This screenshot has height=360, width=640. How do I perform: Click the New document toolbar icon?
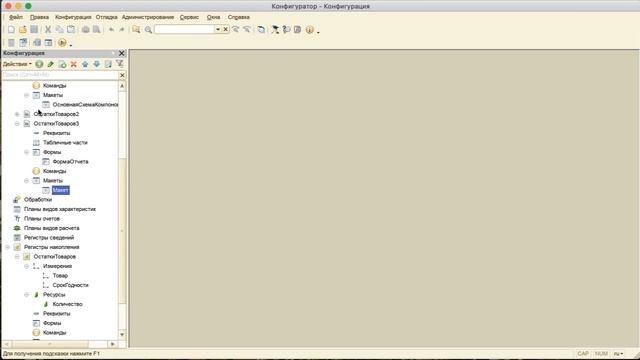[11, 29]
